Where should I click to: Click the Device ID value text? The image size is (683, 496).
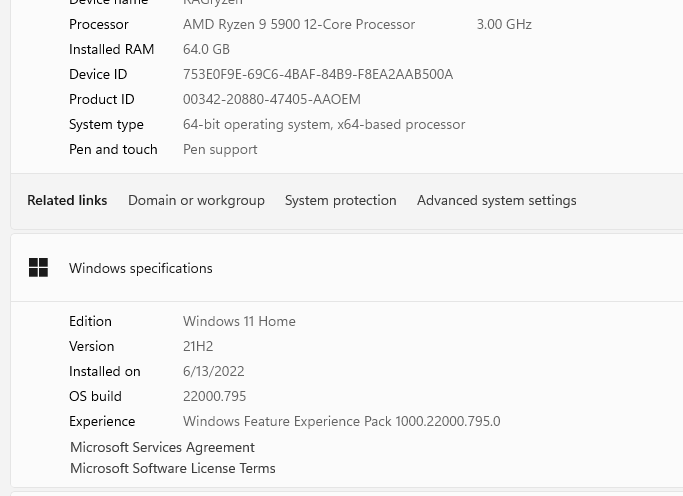(x=318, y=74)
